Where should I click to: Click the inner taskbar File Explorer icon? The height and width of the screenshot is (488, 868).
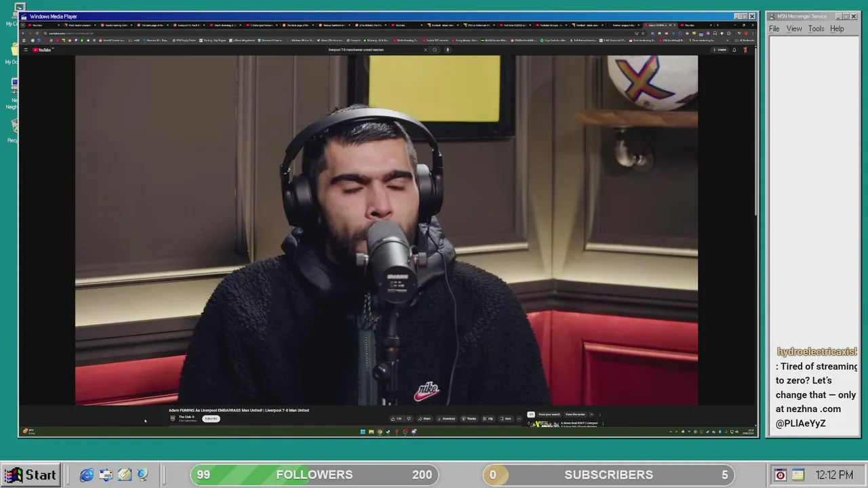(x=371, y=432)
